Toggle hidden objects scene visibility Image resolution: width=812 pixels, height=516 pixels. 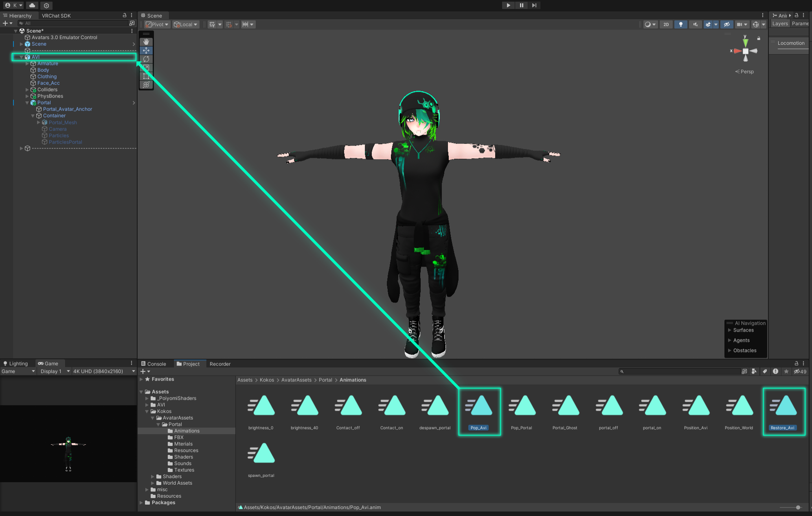726,24
